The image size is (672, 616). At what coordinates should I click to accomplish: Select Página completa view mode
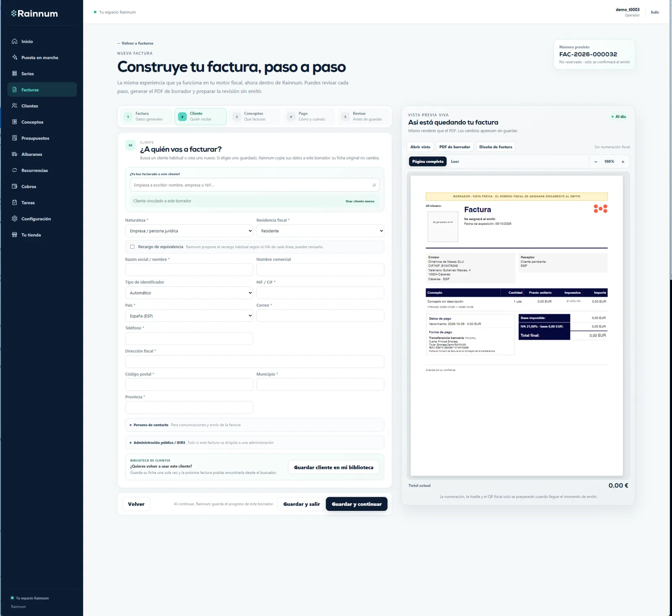428,161
